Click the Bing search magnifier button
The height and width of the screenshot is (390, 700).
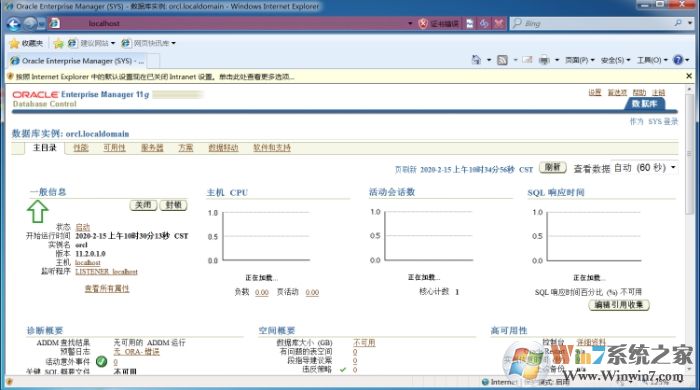(x=678, y=23)
